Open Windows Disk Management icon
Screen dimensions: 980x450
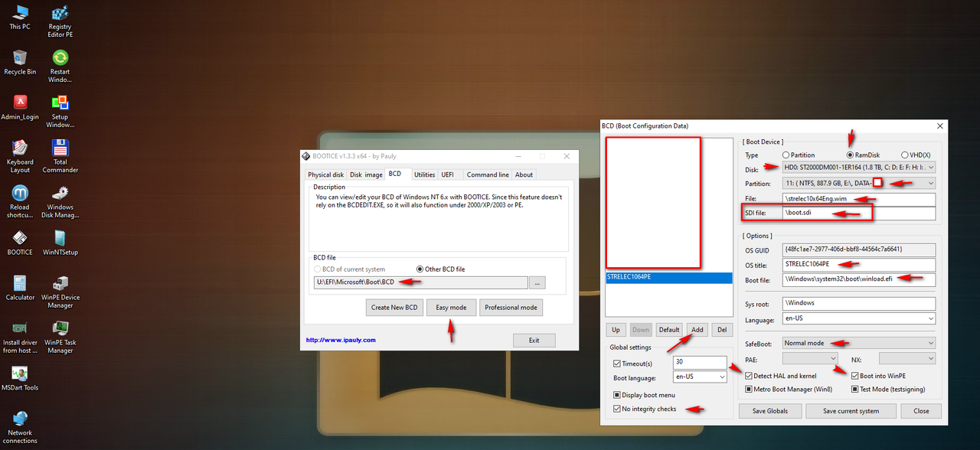click(60, 202)
